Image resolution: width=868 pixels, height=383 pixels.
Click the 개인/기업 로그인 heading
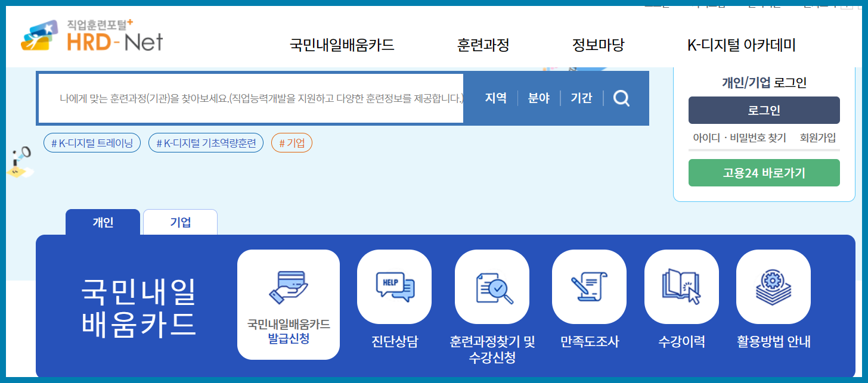pyautogui.click(x=764, y=83)
